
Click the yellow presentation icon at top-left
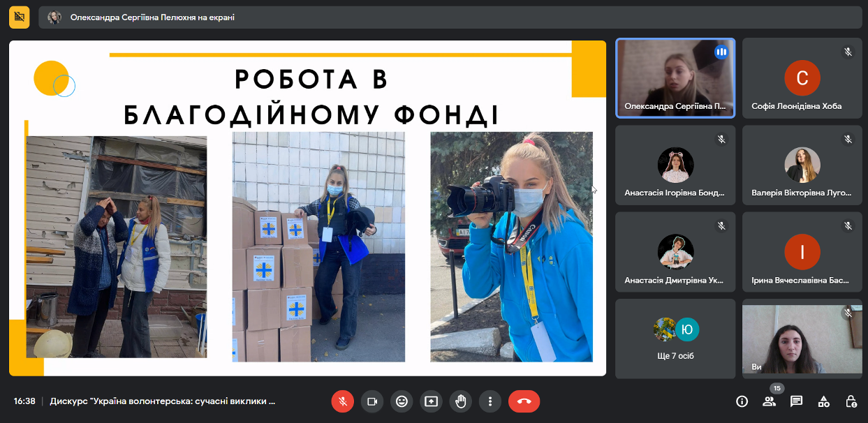(19, 17)
